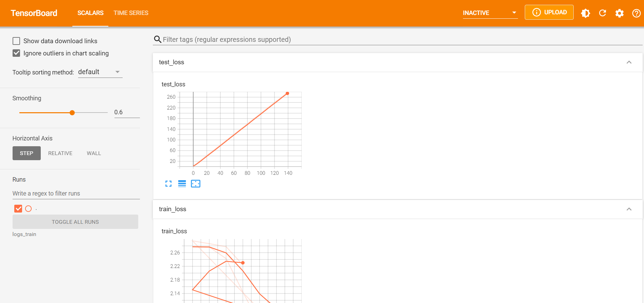This screenshot has width=644, height=303.
Task: Open the help question mark icon
Action: [x=636, y=13]
